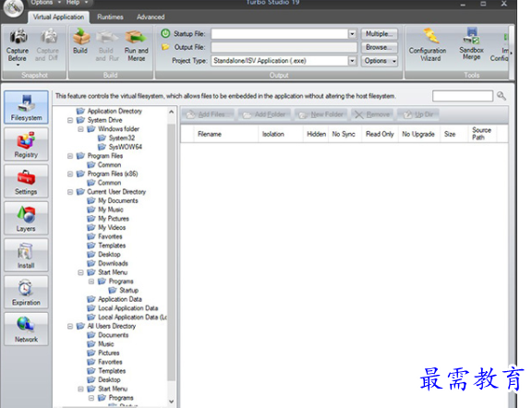Click the Build and Run icon

[x=107, y=37]
